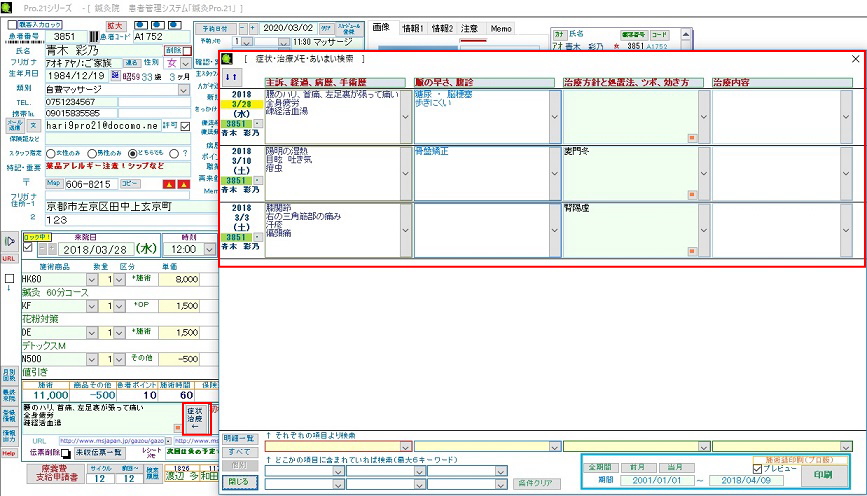Toggle the 削除 checkbox next to the name

187,51
